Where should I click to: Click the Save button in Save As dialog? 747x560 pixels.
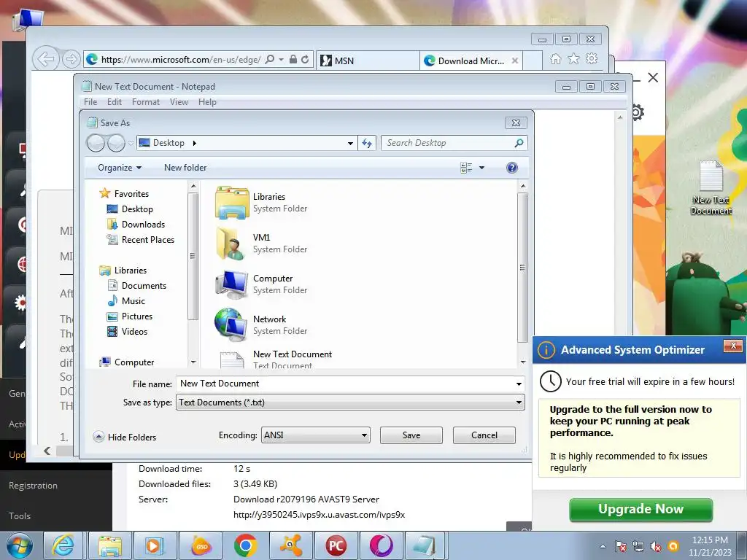pyautogui.click(x=411, y=435)
